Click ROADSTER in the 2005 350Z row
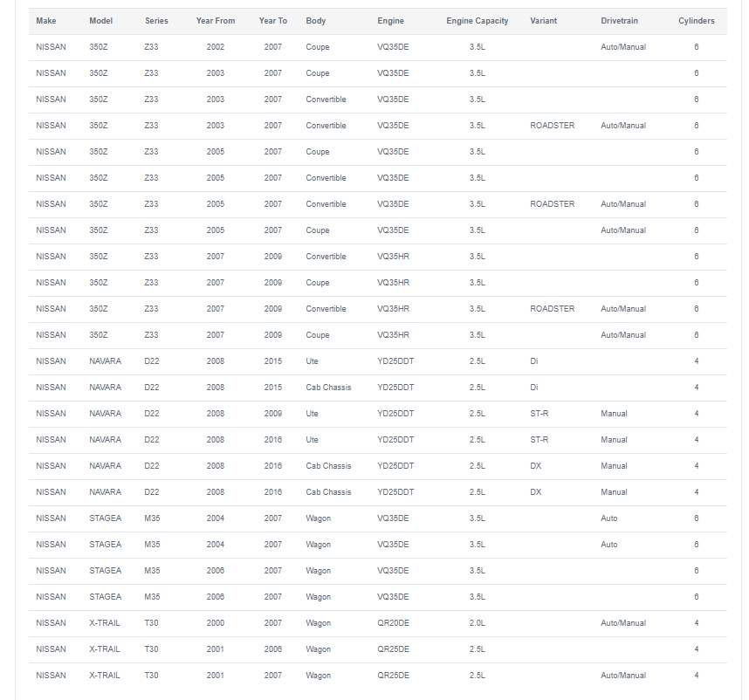Viewport: 749px width, 700px height. coord(553,204)
